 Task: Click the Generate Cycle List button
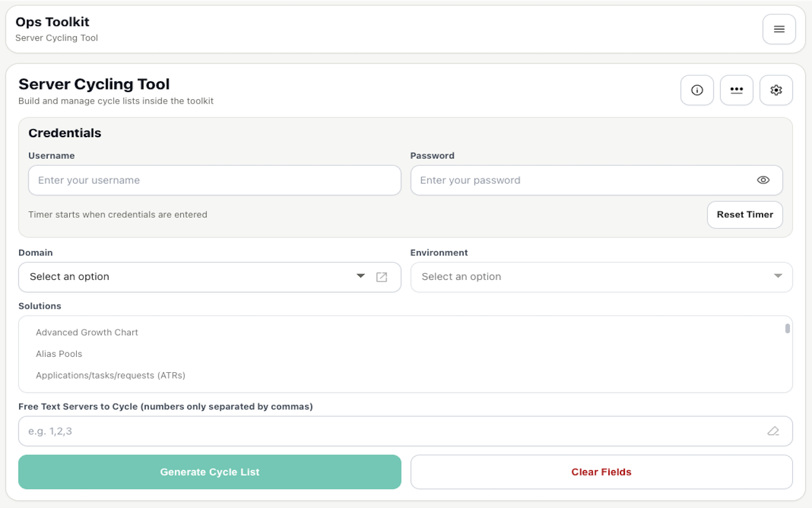[x=210, y=472]
